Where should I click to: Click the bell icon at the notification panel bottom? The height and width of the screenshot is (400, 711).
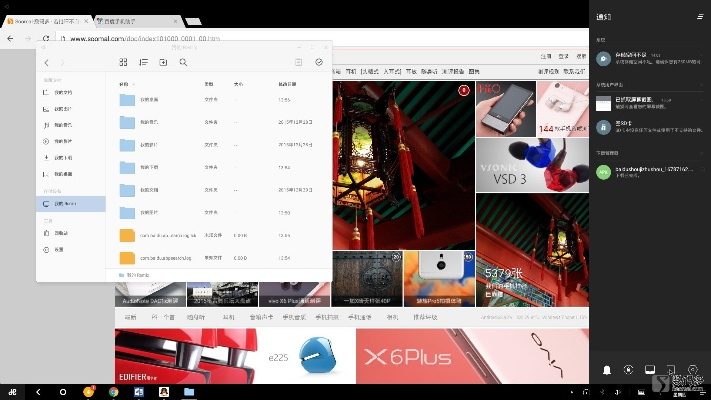[606, 370]
